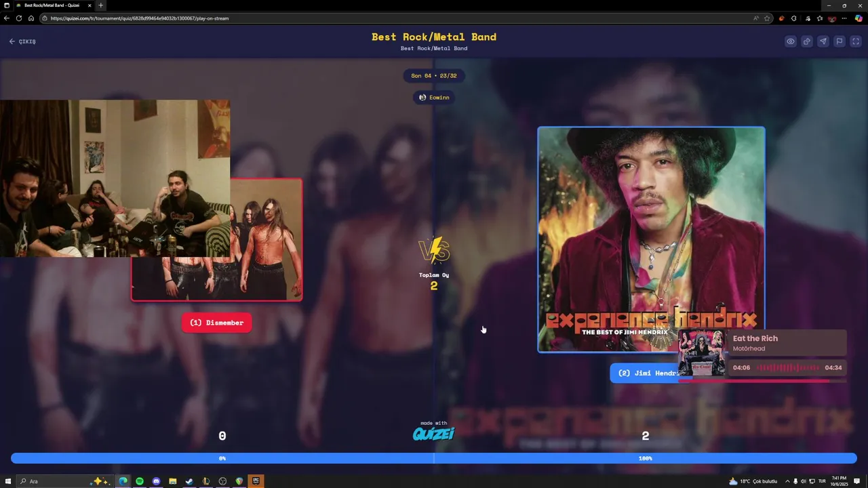
Task: Click the vote percentage progress bar
Action: tap(434, 458)
